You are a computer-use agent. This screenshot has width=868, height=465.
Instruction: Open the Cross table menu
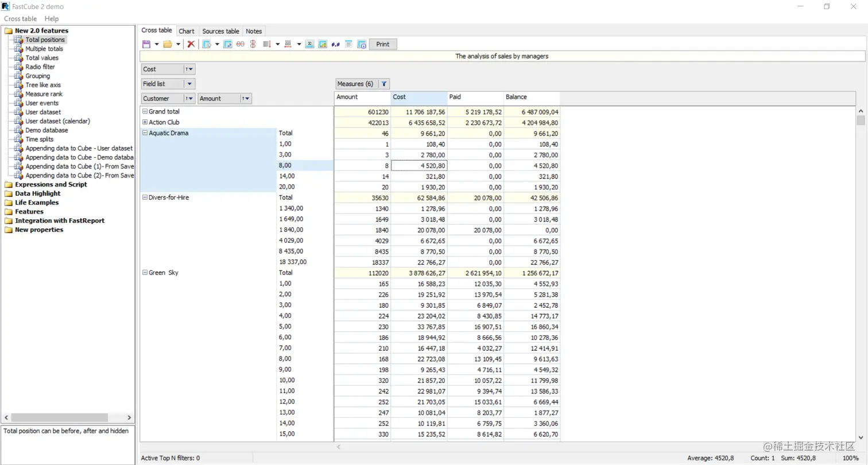20,19
